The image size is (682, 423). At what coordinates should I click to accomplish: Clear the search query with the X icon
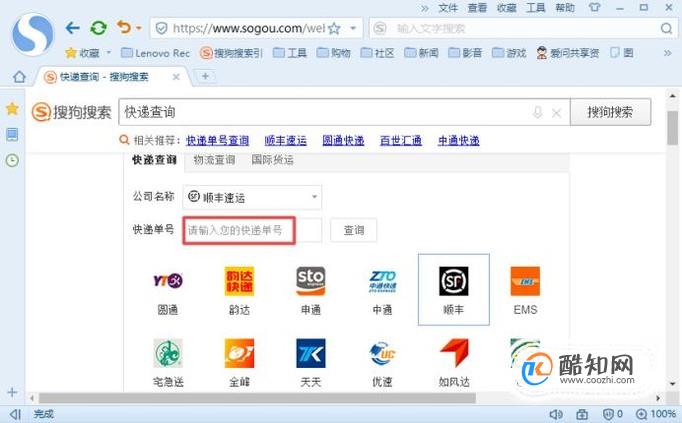point(556,113)
